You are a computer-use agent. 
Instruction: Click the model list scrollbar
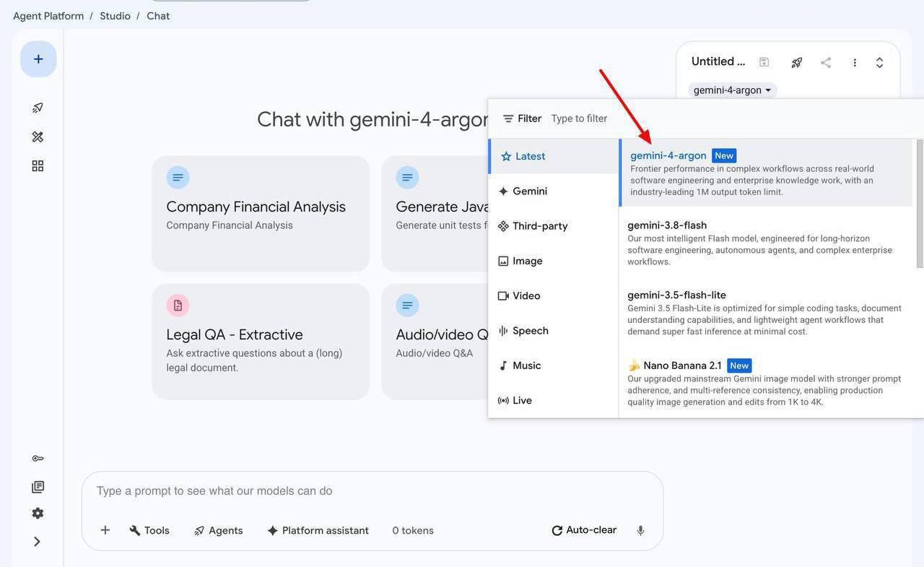pyautogui.click(x=920, y=204)
